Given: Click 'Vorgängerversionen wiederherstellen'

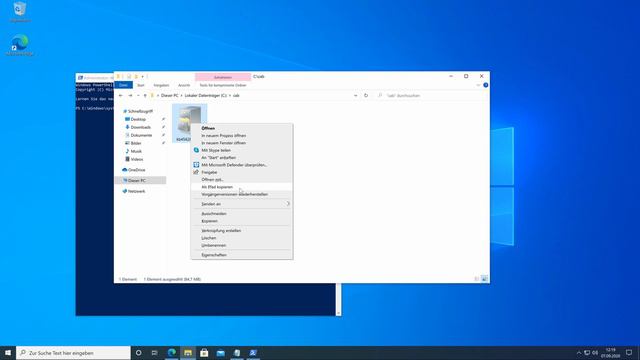Looking at the screenshot, I should coord(235,194).
